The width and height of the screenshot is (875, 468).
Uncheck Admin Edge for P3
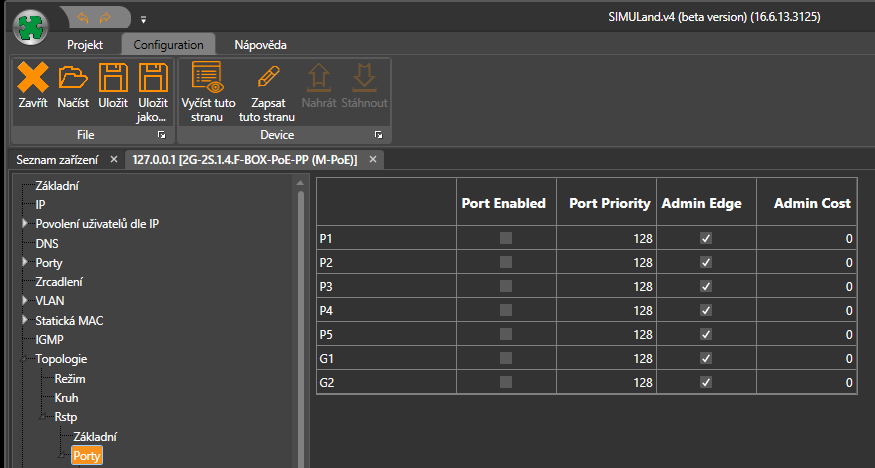tap(706, 286)
